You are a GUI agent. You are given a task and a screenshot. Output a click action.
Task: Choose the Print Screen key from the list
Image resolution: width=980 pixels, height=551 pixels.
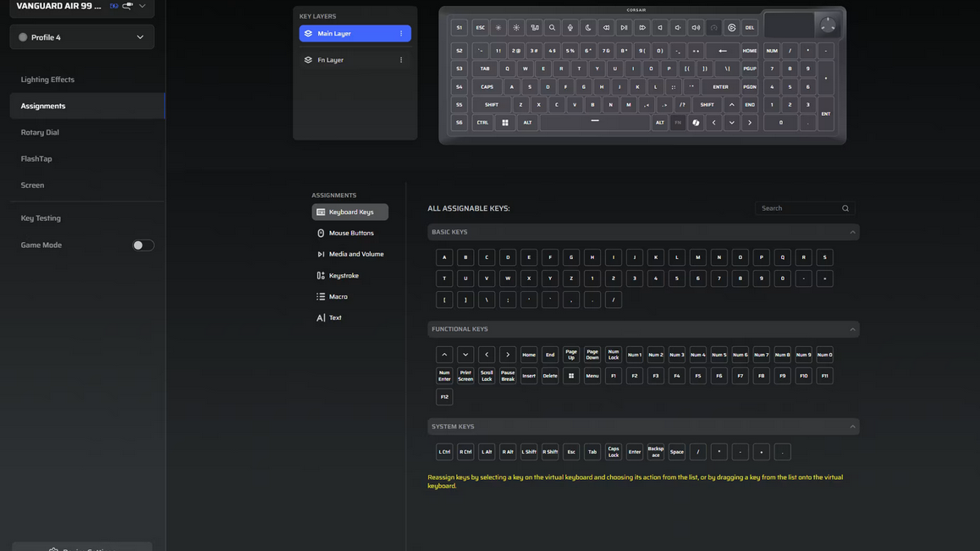tap(465, 376)
